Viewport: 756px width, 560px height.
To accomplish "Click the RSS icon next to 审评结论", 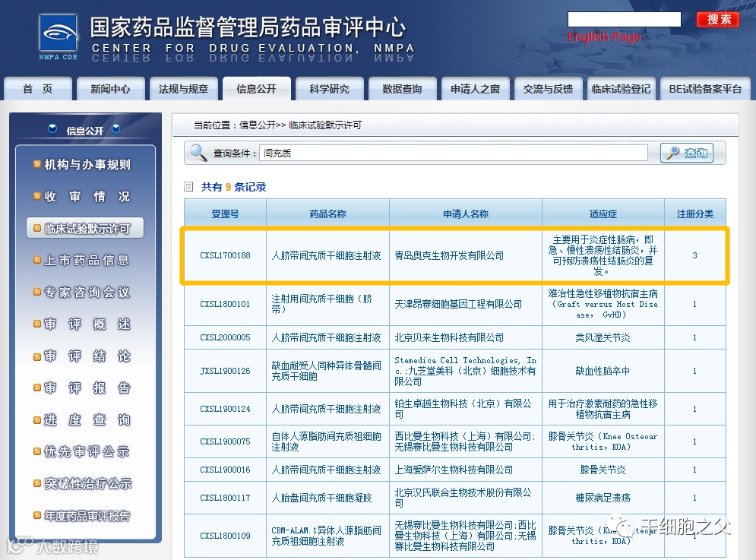I will pos(37,356).
